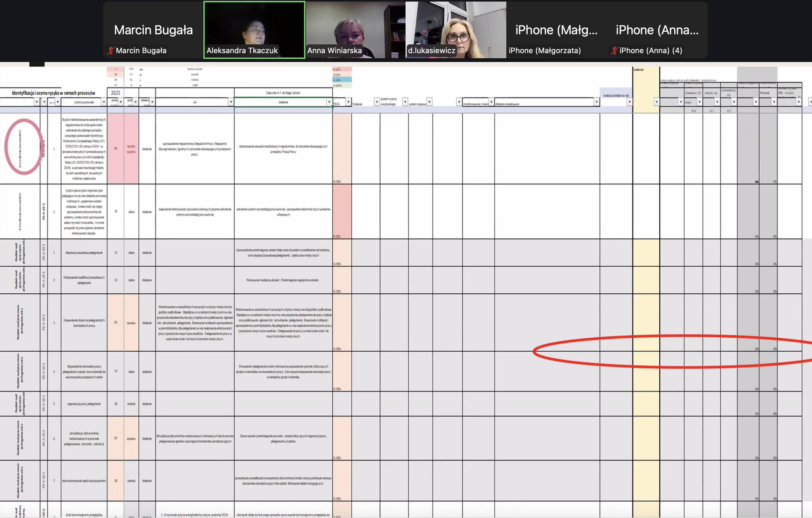Open the 'ryzyko w procesie' column filter
812x518 pixels.
[x=104, y=102]
